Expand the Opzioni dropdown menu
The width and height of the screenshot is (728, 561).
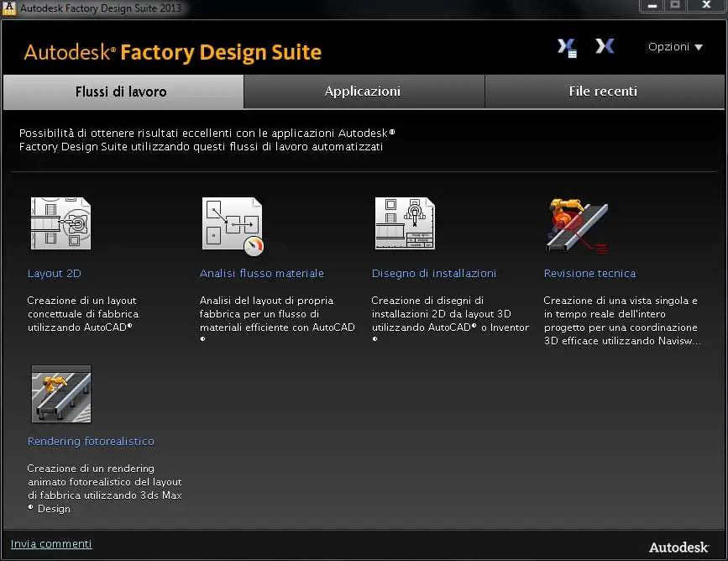coord(675,47)
